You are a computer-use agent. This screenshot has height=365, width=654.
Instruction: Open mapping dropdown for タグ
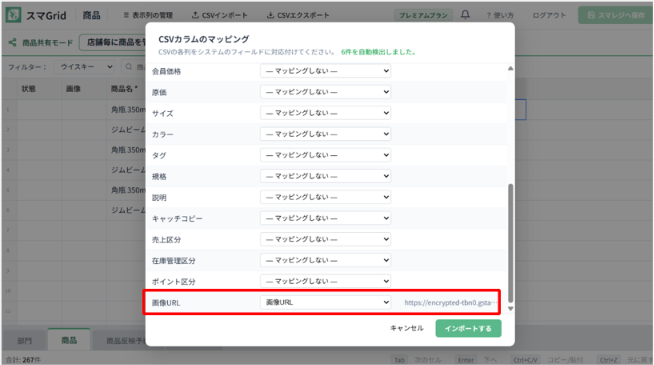pos(325,155)
